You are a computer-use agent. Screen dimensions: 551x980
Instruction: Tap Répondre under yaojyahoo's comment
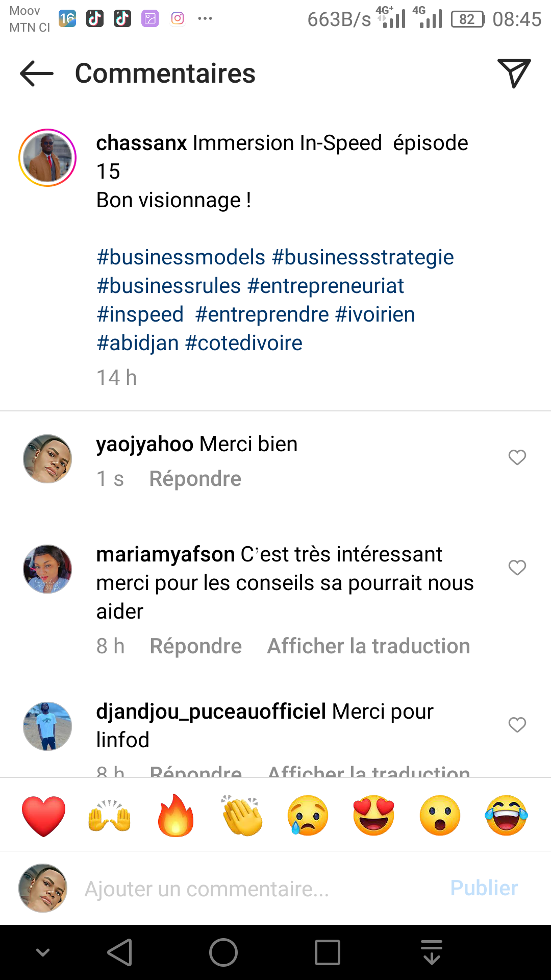point(195,479)
